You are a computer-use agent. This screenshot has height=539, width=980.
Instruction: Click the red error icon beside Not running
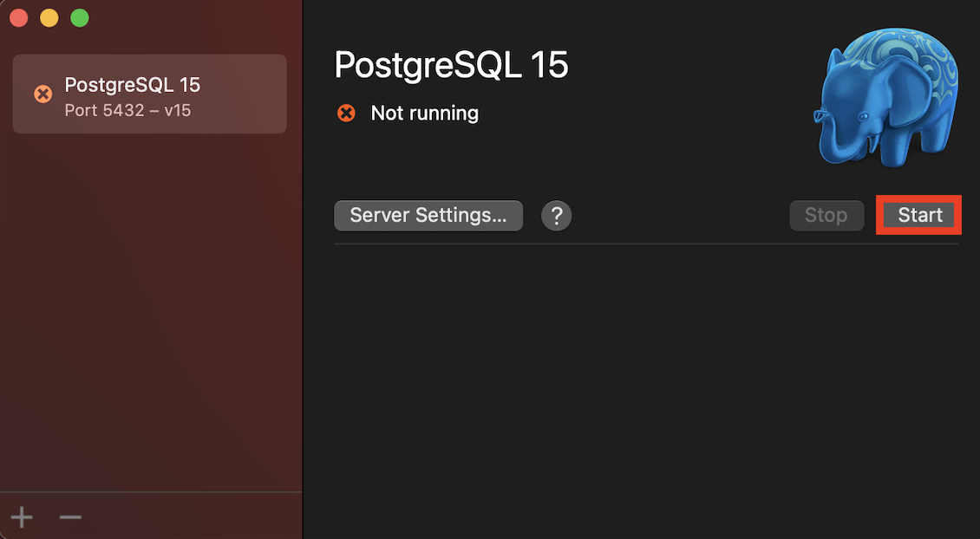(x=346, y=113)
